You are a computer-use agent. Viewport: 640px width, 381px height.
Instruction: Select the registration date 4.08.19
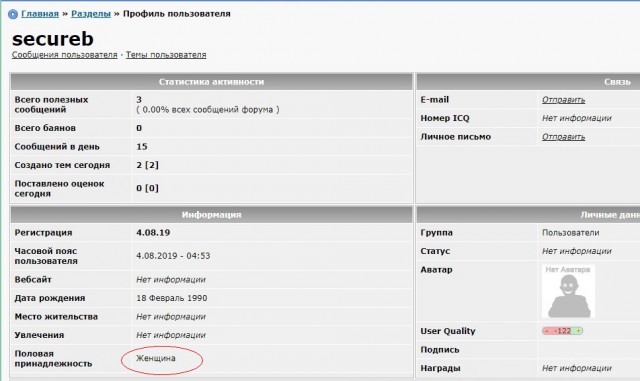(153, 233)
